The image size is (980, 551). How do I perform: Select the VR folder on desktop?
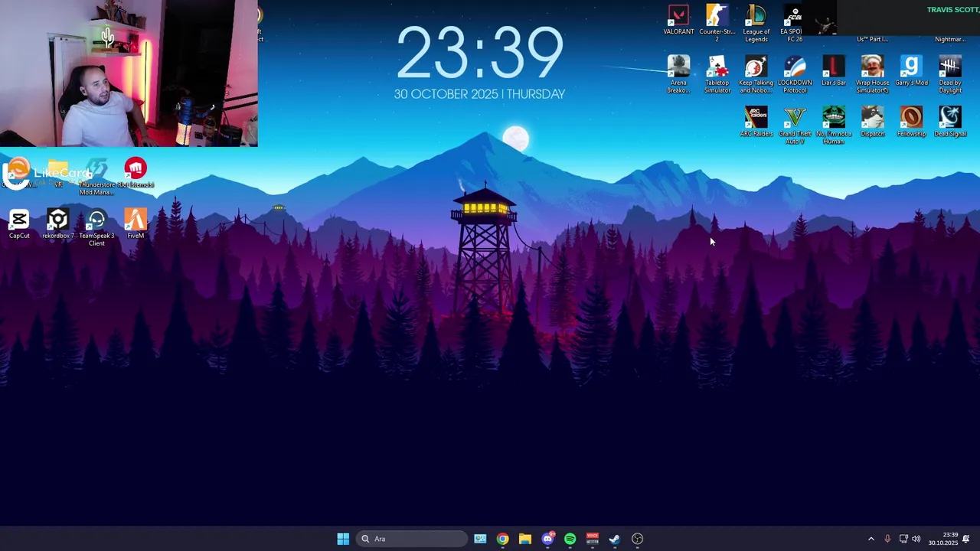pyautogui.click(x=57, y=174)
